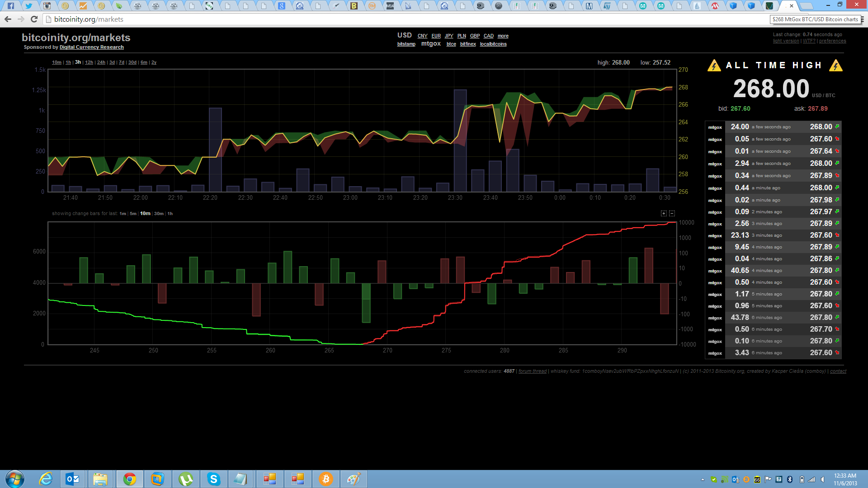This screenshot has height=488, width=868.
Task: Set chart timespan to 6m
Action: tap(144, 62)
